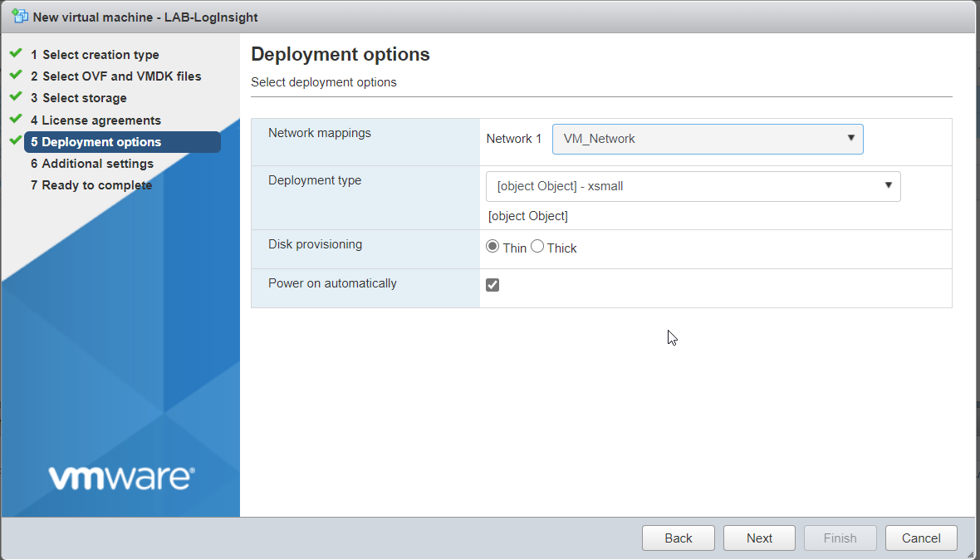
Task: Click the Next button
Action: click(758, 538)
